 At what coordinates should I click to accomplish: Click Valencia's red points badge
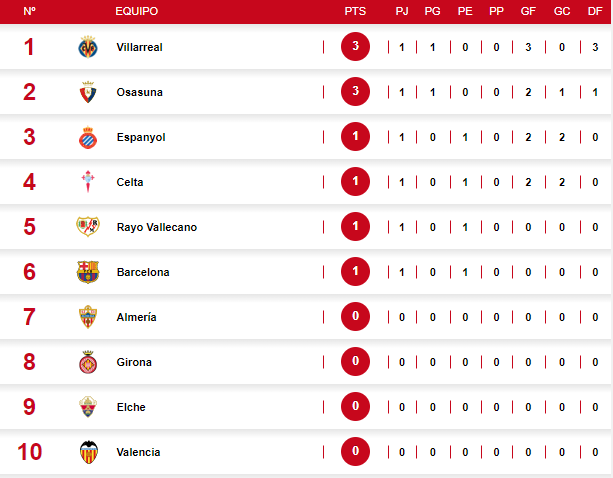pos(355,452)
